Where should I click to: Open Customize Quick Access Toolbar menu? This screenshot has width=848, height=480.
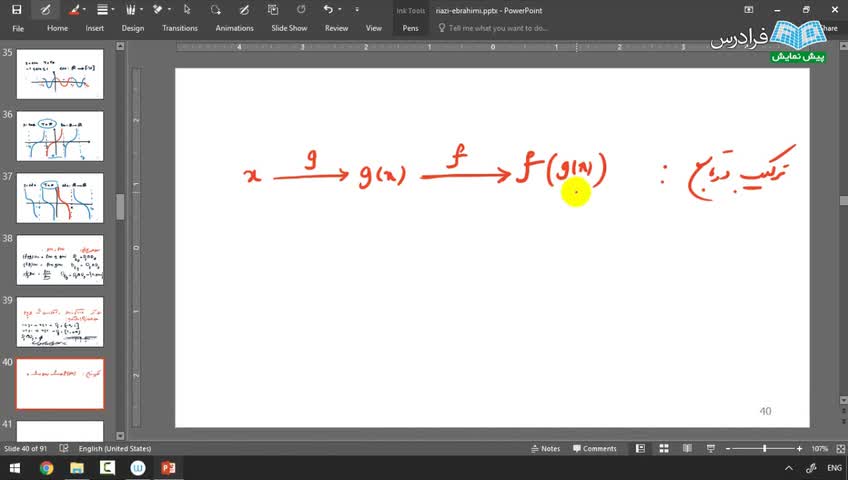(357, 9)
